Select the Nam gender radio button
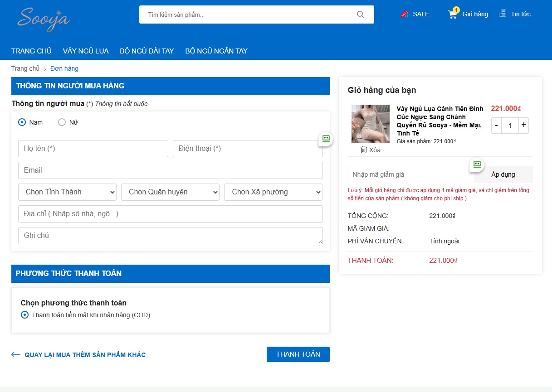Viewport: 552px width, 392px height. tap(22, 122)
